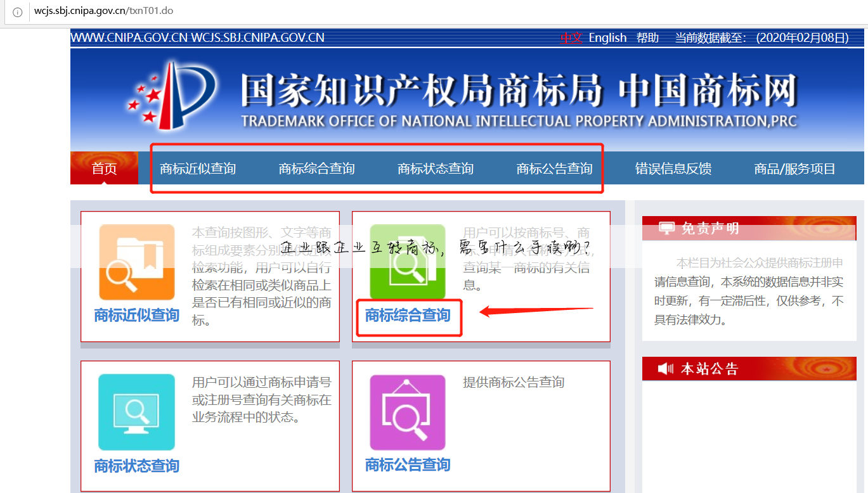
Task: Click the info icon beside the address bar
Action: point(16,11)
